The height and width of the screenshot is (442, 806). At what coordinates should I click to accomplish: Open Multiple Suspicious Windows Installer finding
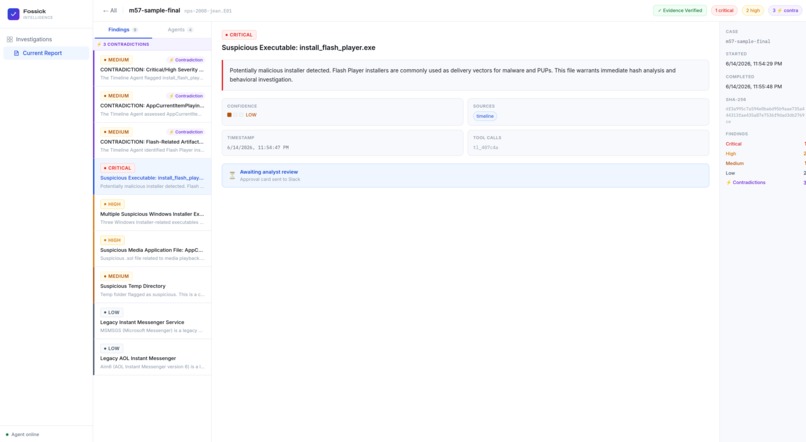152,213
